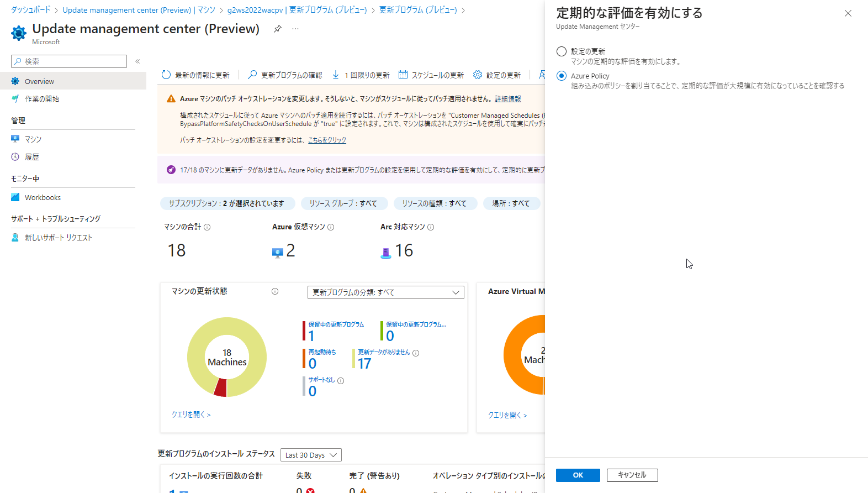
Task: Click info icon beside 更新データがありません
Action: 416,353
